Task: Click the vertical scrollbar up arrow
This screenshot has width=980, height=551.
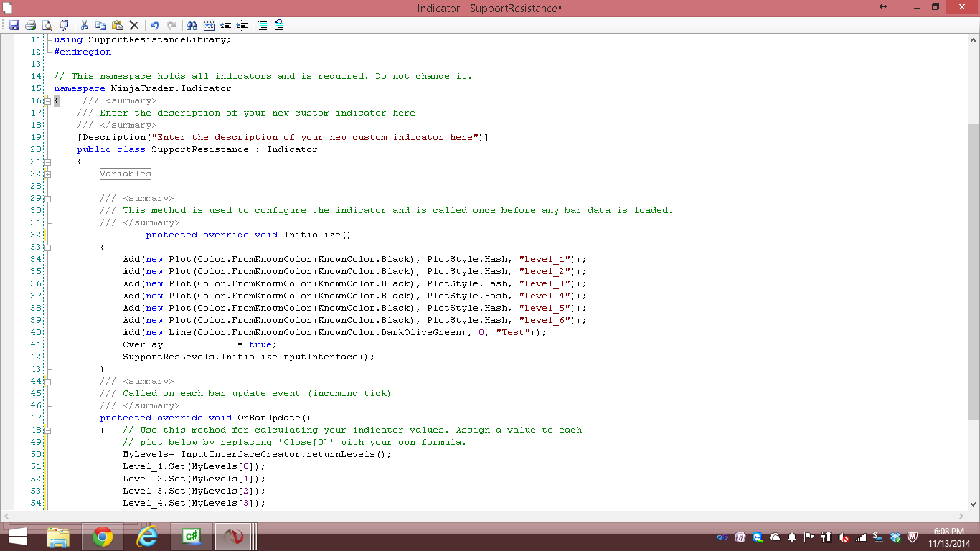Action: pyautogui.click(x=973, y=39)
